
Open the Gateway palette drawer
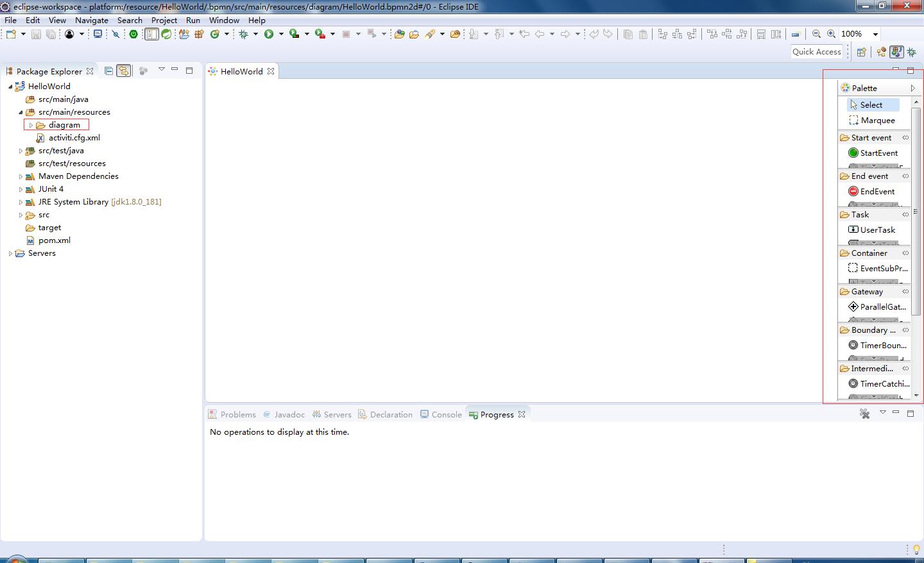pyautogui.click(x=874, y=291)
